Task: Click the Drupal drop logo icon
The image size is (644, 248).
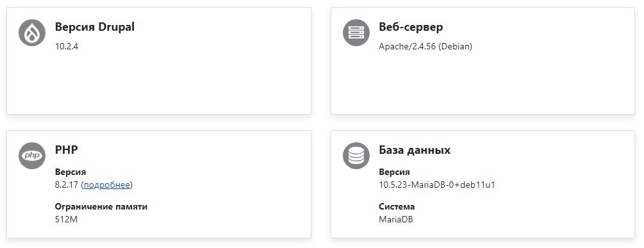Action: (31, 33)
